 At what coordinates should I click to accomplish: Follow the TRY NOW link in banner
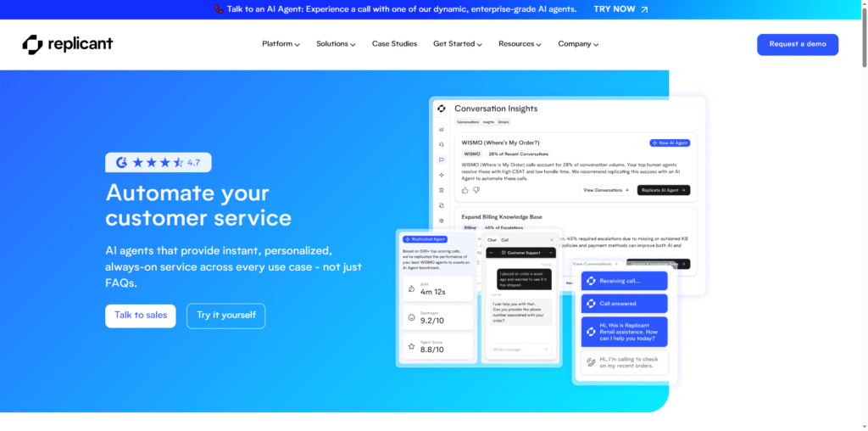coord(615,9)
